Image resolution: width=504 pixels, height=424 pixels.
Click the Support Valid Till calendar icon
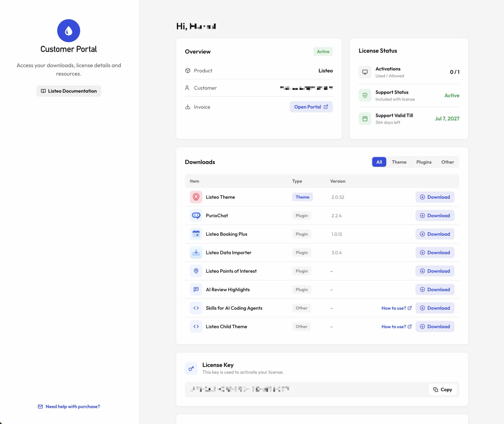pos(365,119)
